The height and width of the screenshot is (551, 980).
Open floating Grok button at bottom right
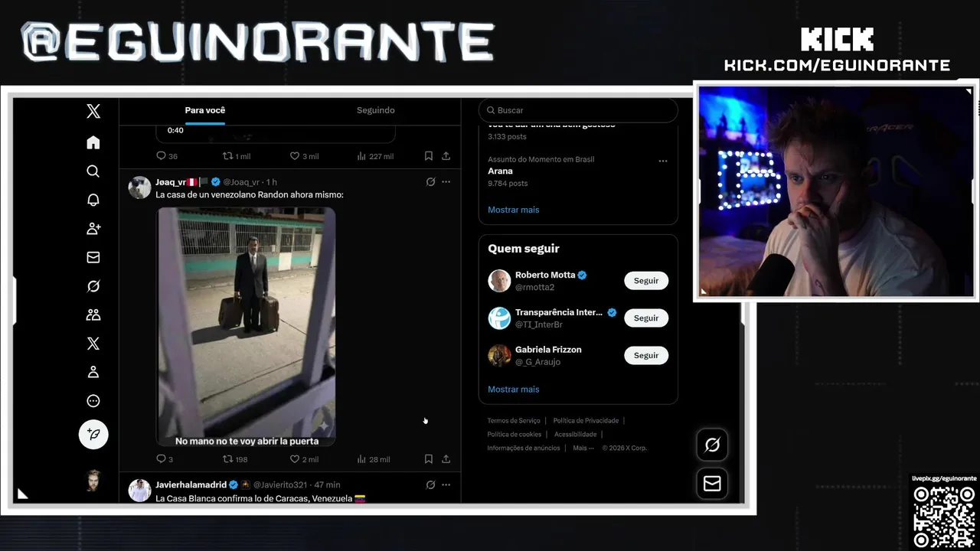pyautogui.click(x=712, y=445)
